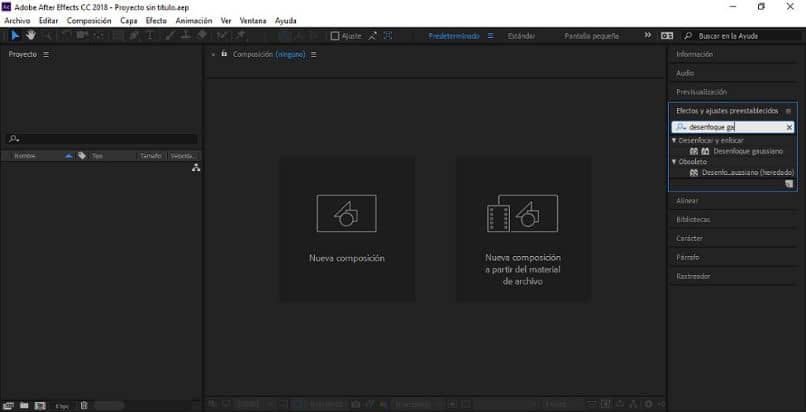Select the Clone Stamp tool
806x412 pixels.
point(186,35)
